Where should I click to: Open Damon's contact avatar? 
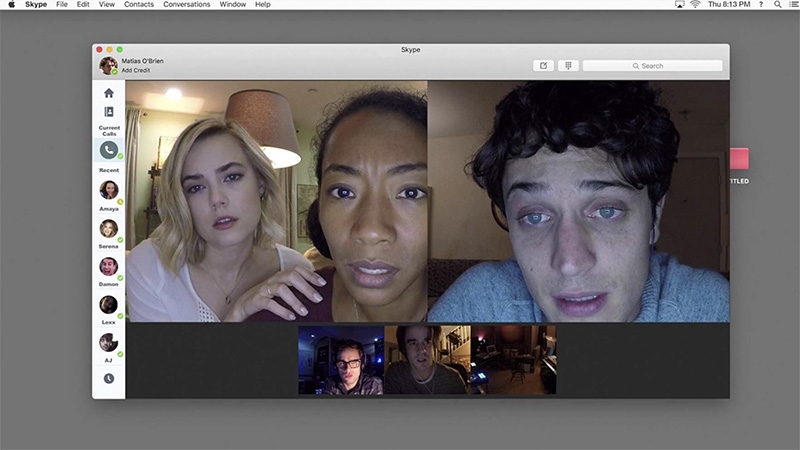click(109, 266)
